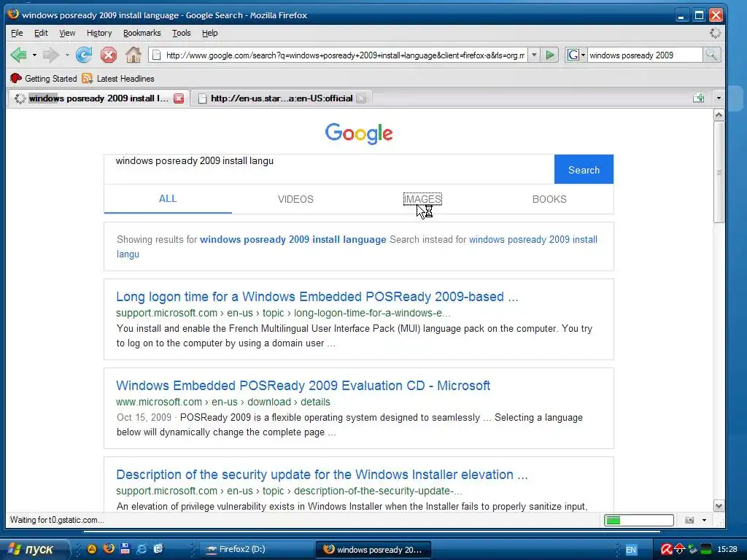Click the page icon in the address bar
This screenshot has width=747, height=560.
coord(156,55)
